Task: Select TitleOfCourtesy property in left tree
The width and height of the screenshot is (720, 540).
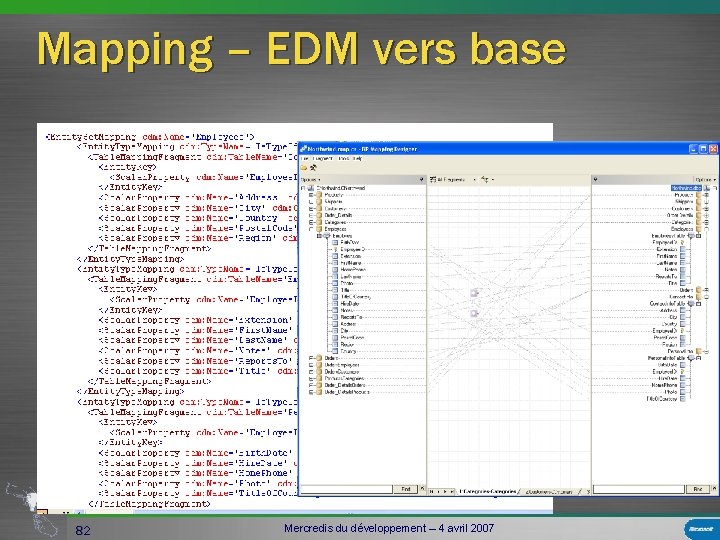Action: click(355, 297)
